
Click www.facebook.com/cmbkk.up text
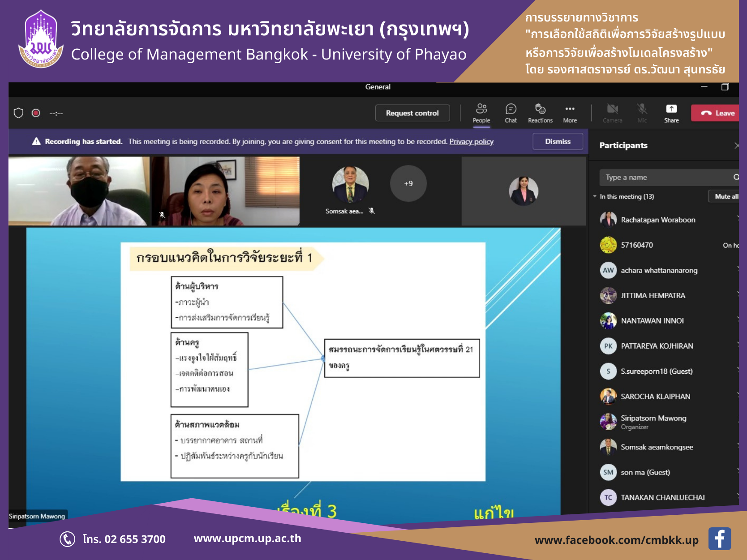coord(616,540)
